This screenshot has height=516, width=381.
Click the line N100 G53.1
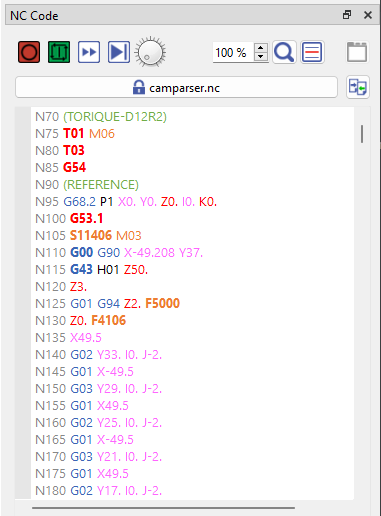(x=69, y=219)
